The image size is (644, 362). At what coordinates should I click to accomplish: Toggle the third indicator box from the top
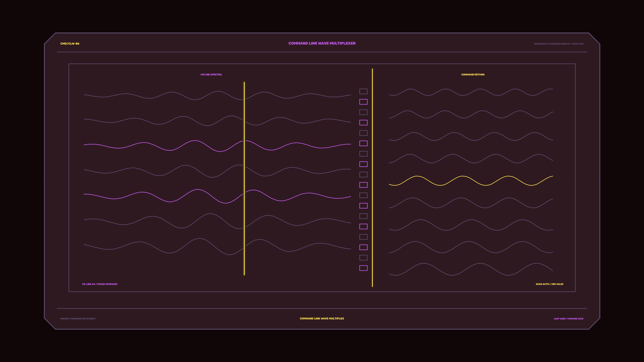coord(363,112)
